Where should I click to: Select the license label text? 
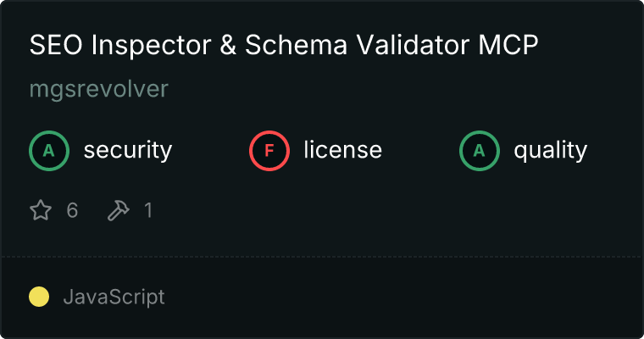click(x=342, y=151)
